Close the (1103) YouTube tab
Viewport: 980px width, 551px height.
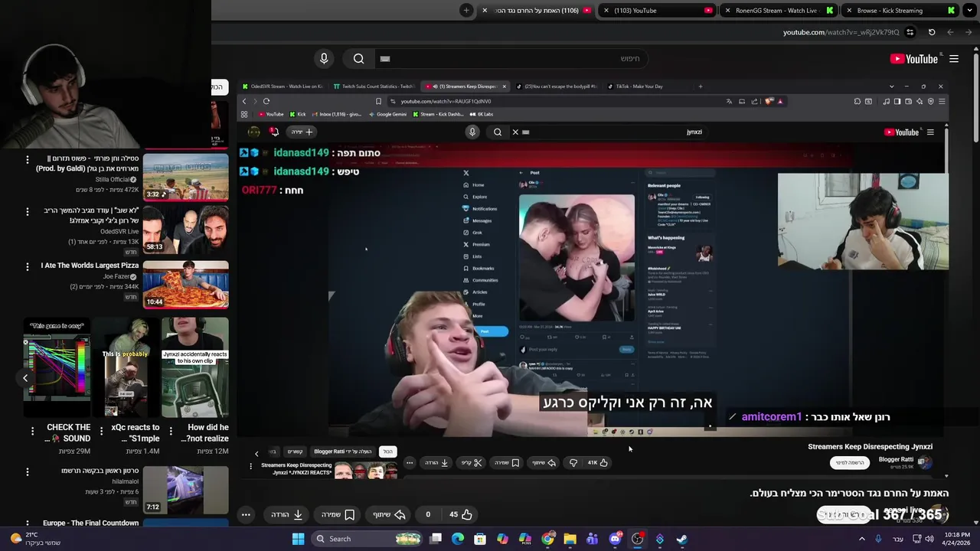[x=606, y=11]
